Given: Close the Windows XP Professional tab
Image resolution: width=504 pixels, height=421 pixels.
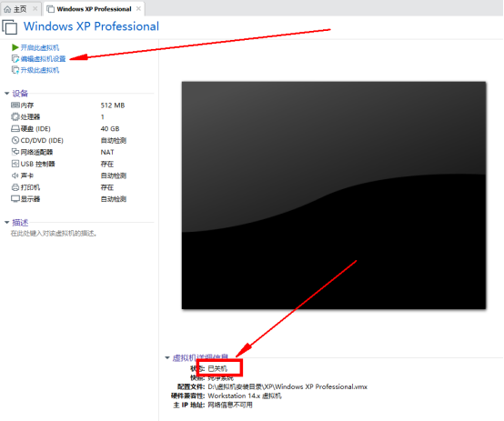Looking at the screenshot, I should 138,9.
